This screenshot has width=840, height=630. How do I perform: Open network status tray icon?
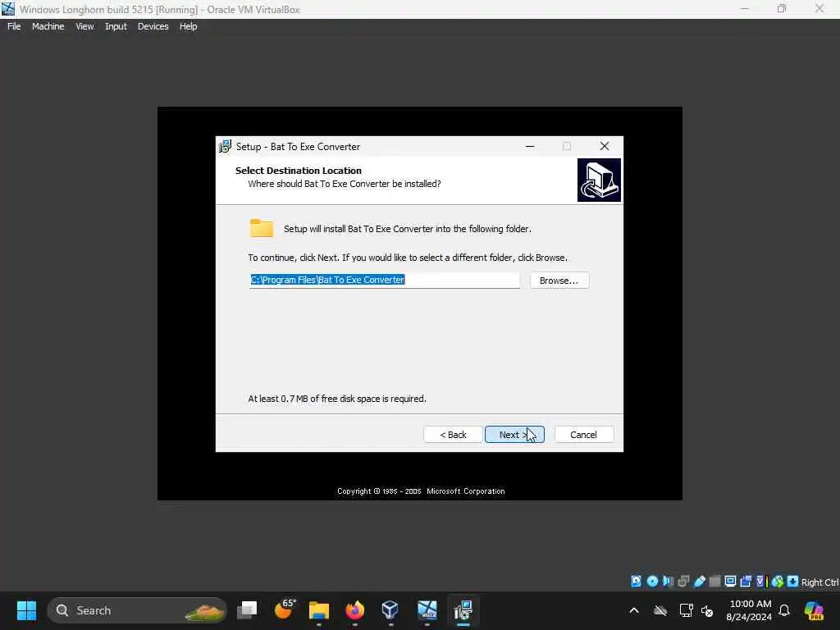click(x=687, y=610)
